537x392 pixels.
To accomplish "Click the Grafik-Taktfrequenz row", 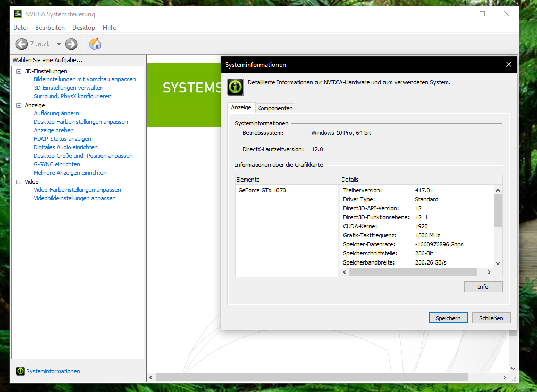I will (x=417, y=236).
